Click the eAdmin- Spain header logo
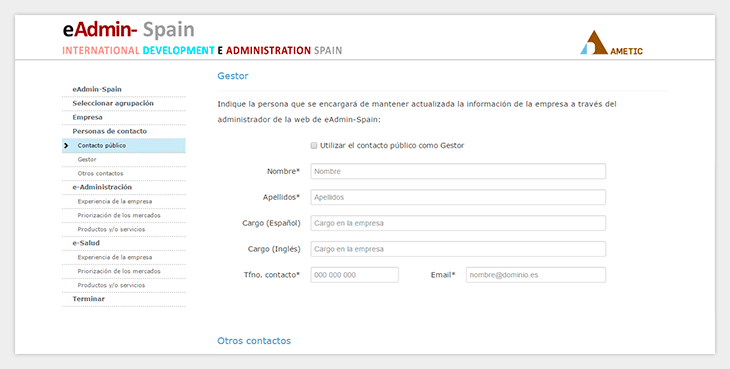The image size is (730, 369). point(128,29)
